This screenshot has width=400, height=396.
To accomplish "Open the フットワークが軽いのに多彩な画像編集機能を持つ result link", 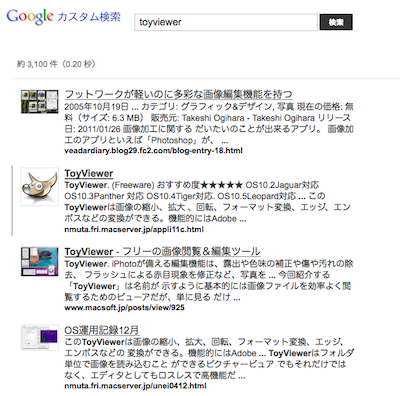I will tap(178, 94).
